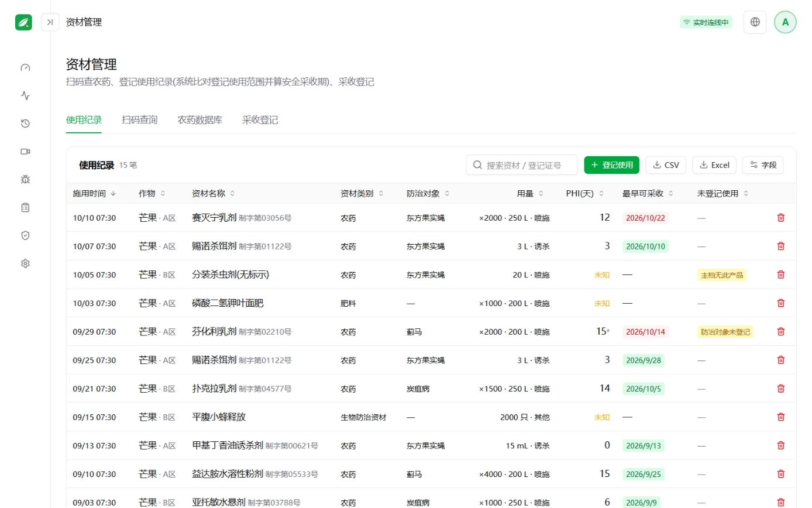The image size is (812, 508).
Task: Open the shield check sidebar icon
Action: pyautogui.click(x=25, y=235)
